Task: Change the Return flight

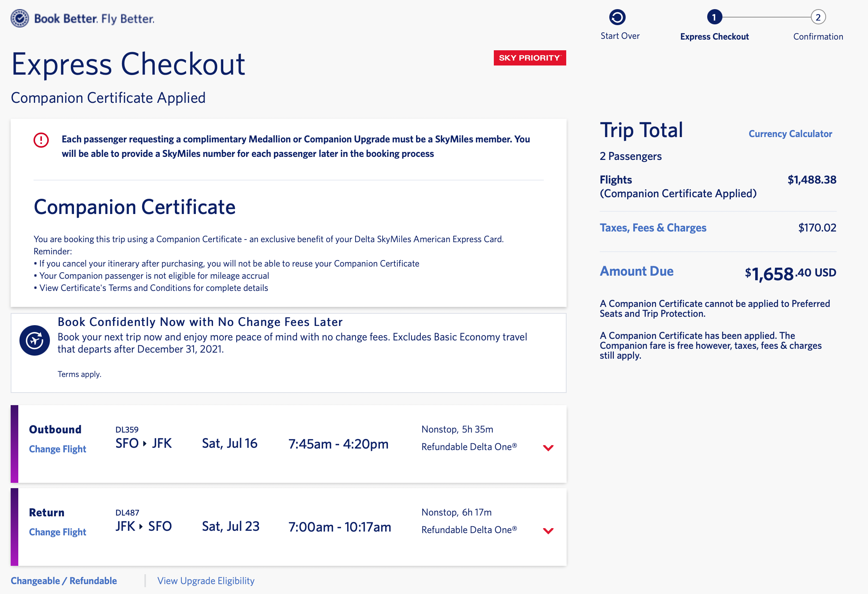Action: pyautogui.click(x=57, y=532)
